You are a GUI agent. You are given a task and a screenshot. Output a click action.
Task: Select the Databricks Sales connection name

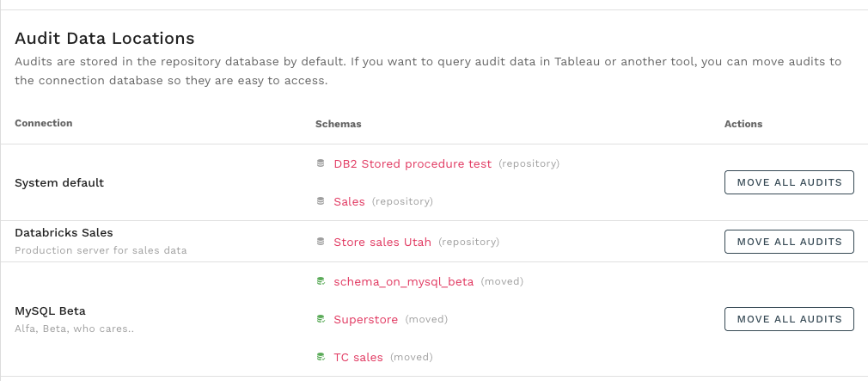[64, 232]
